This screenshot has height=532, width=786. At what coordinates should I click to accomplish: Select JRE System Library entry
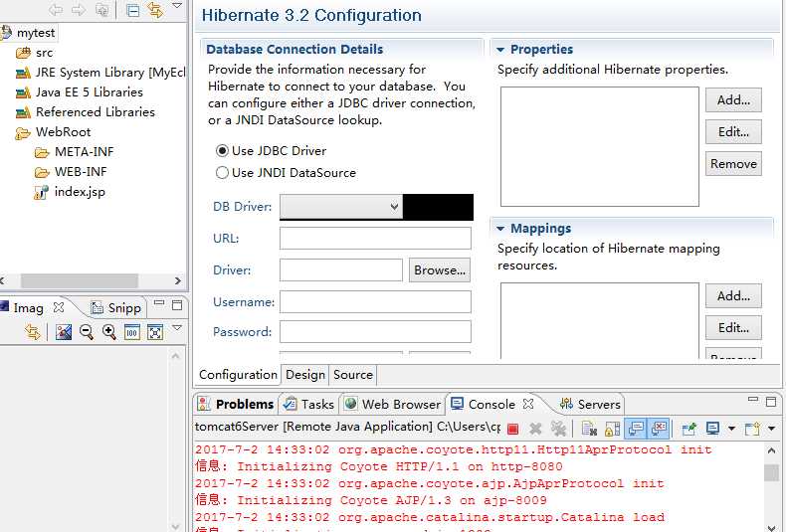click(110, 73)
